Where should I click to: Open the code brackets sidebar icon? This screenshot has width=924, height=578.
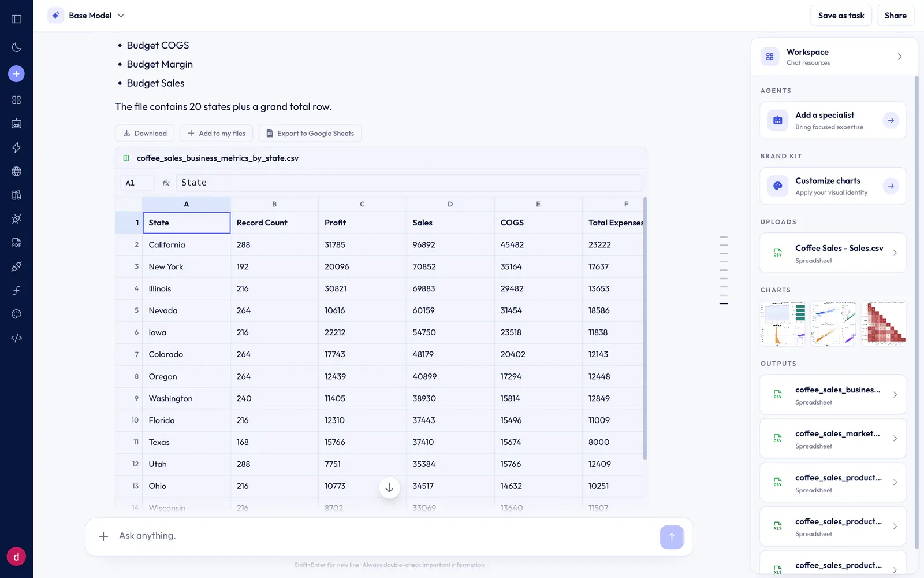pyautogui.click(x=16, y=338)
